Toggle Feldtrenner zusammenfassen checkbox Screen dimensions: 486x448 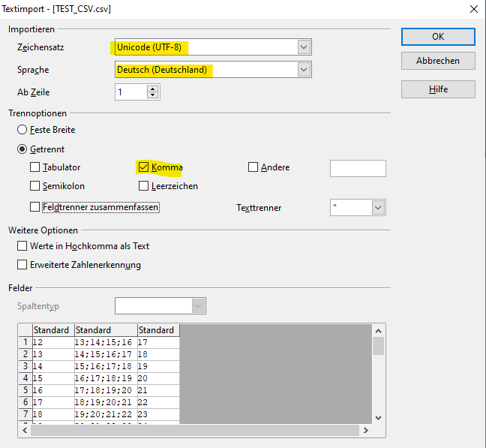pyautogui.click(x=35, y=206)
